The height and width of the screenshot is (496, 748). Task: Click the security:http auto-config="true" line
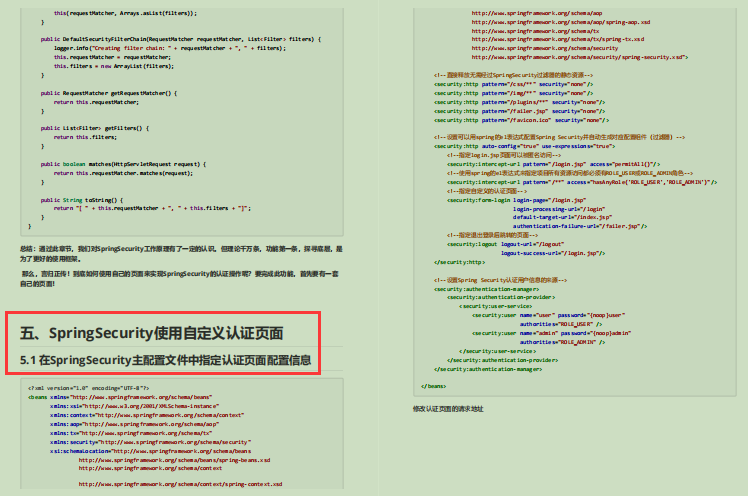click(x=525, y=146)
